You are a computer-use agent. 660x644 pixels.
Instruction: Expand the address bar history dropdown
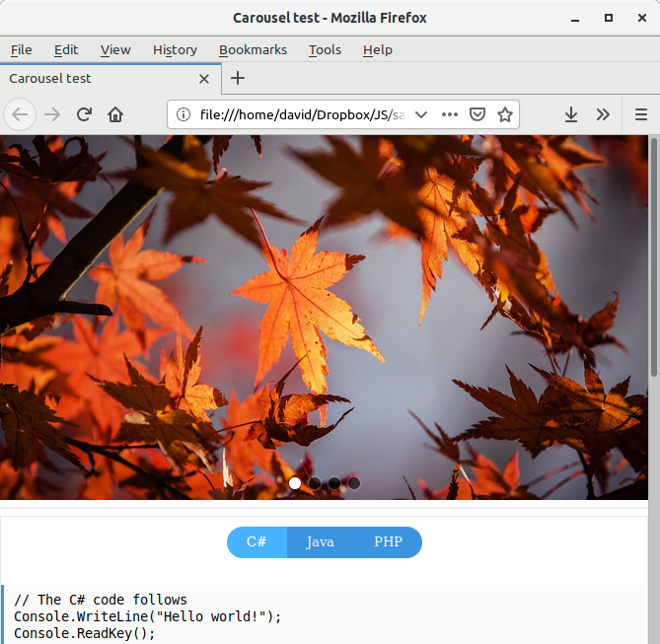[421, 114]
